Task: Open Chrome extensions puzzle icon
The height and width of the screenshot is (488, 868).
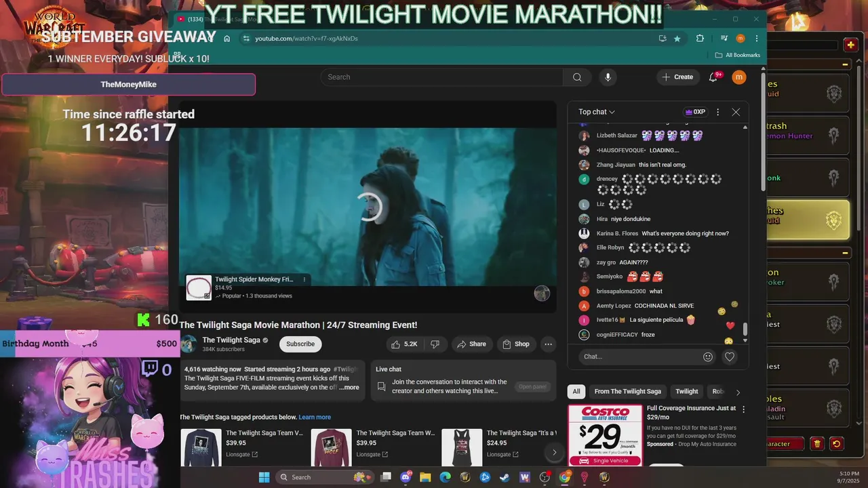Action: pos(700,39)
